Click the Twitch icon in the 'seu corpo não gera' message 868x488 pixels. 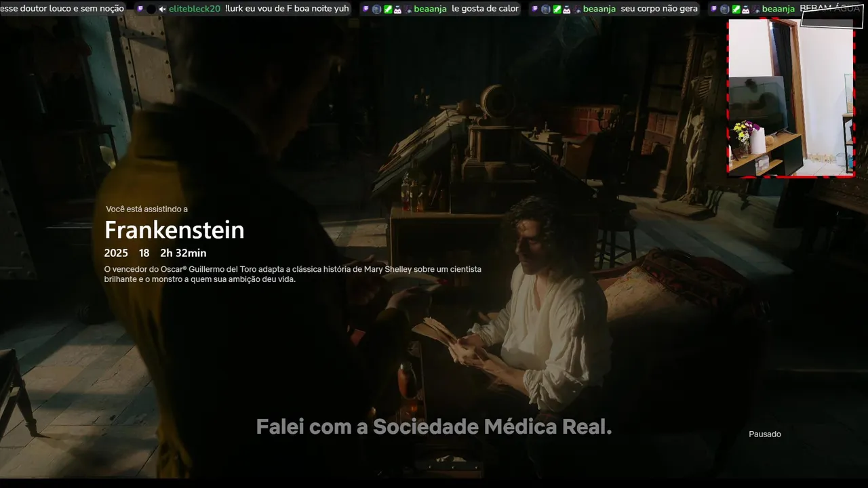click(535, 9)
